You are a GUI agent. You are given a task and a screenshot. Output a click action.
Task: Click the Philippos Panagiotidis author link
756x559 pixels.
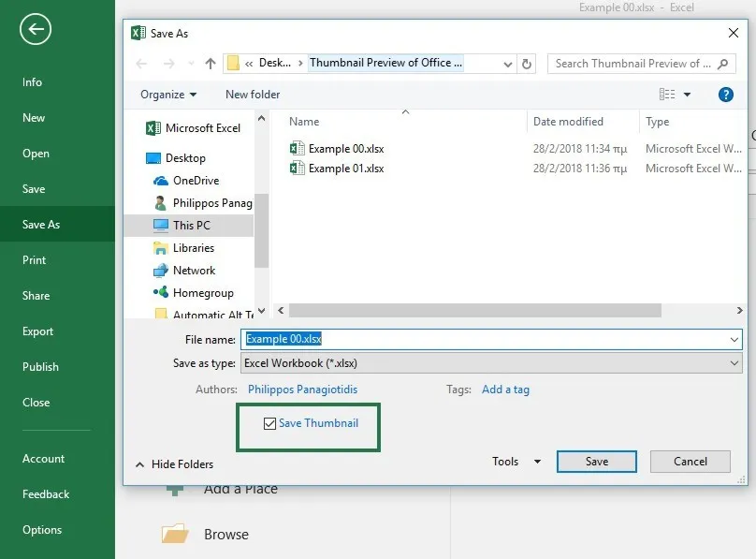click(x=303, y=390)
